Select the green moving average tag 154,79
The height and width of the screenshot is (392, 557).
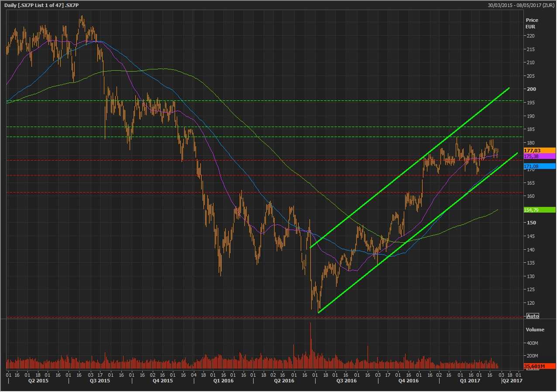pos(539,210)
